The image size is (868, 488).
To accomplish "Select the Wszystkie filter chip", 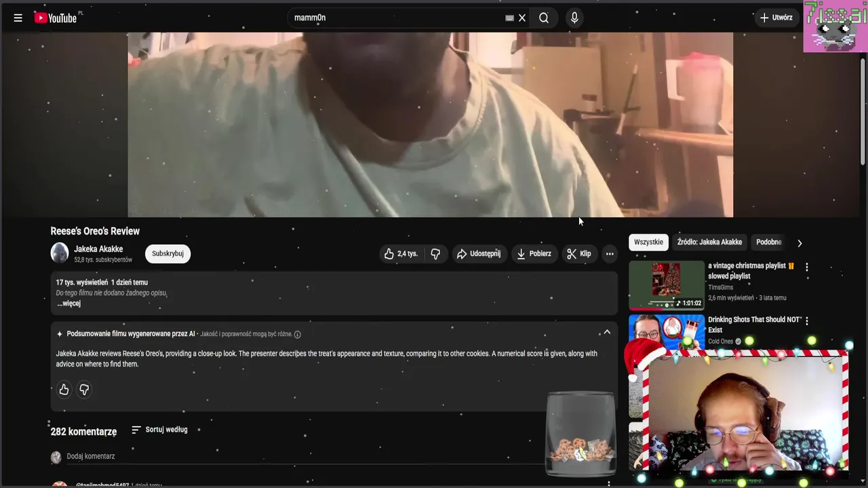I will coord(648,242).
